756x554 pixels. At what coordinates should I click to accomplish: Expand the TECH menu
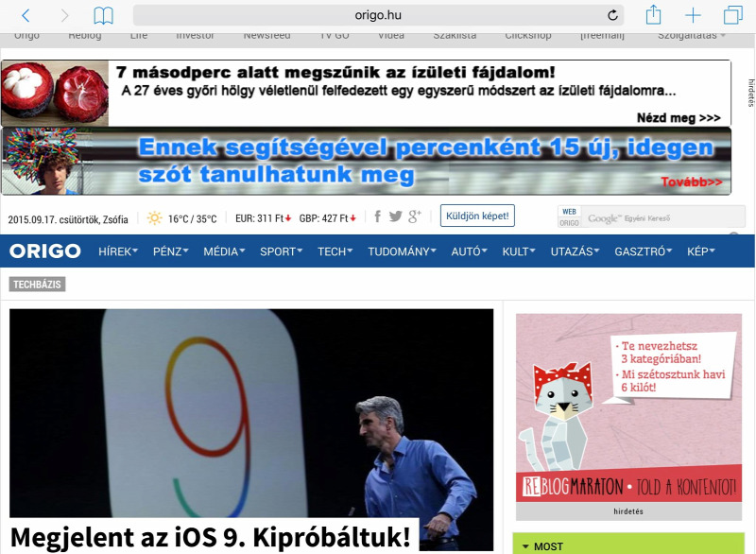[x=335, y=251]
